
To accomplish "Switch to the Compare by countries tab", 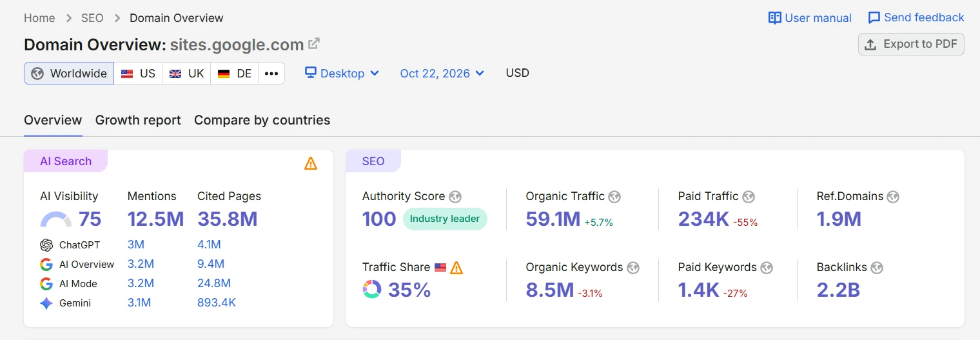I will (x=262, y=120).
